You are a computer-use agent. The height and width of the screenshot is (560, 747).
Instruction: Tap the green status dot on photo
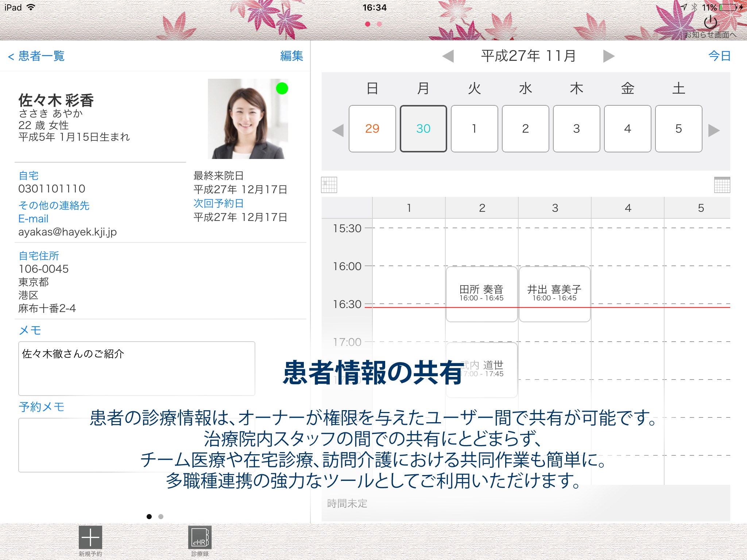click(x=282, y=88)
